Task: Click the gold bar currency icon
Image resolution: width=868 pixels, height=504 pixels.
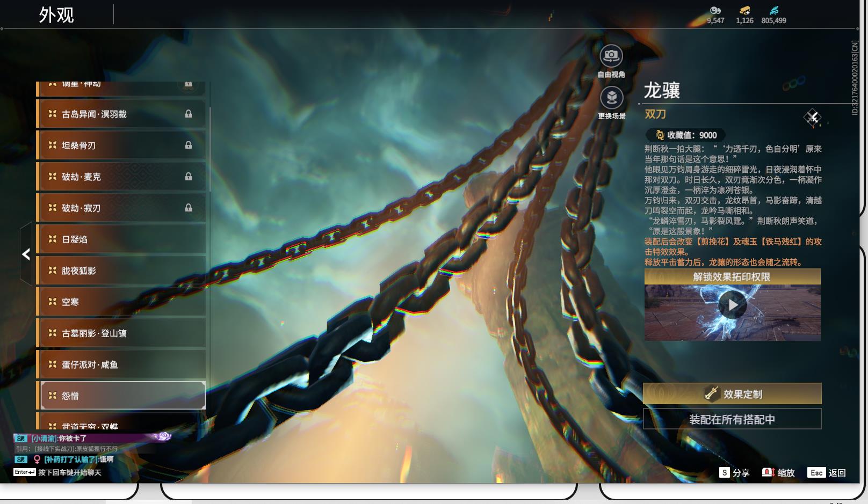Action: [744, 10]
